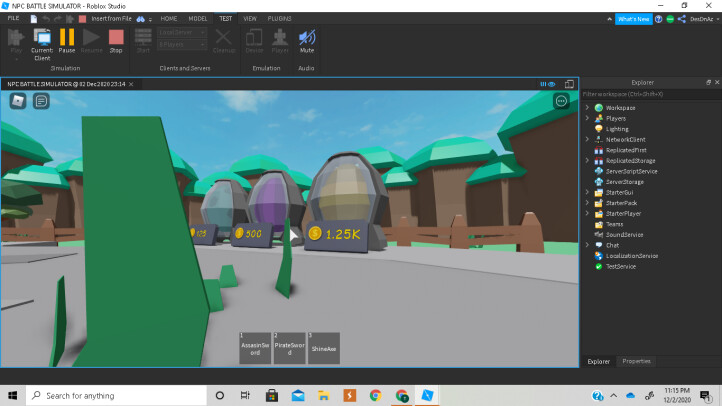Click the greyed Play button
Image resolution: width=722 pixels, height=406 pixels.
pyautogui.click(x=16, y=44)
